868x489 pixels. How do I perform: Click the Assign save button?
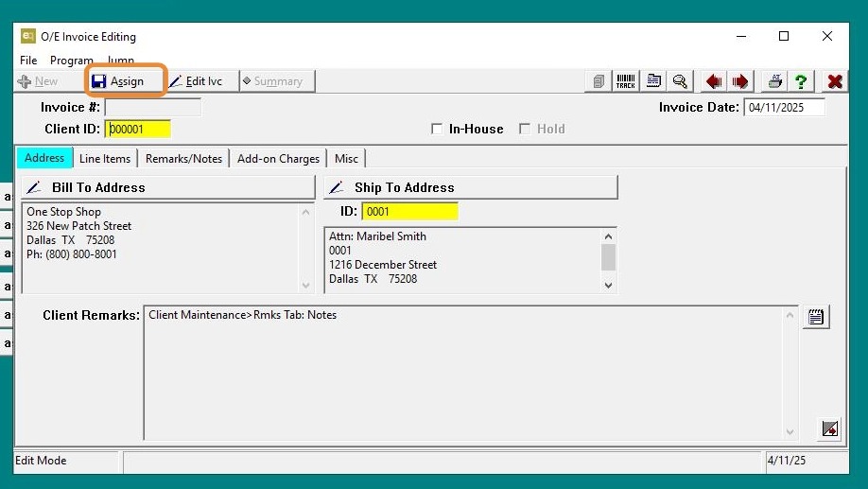coord(126,81)
